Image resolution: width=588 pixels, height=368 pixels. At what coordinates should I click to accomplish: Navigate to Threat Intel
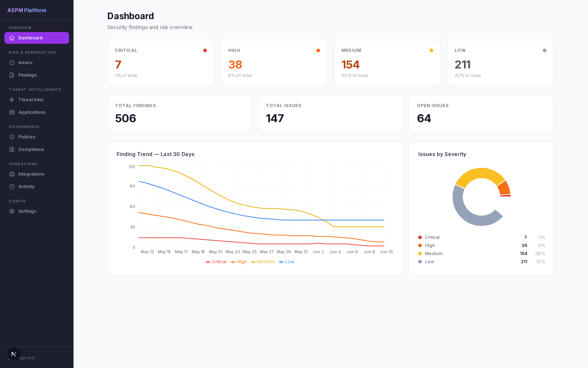click(37, 100)
